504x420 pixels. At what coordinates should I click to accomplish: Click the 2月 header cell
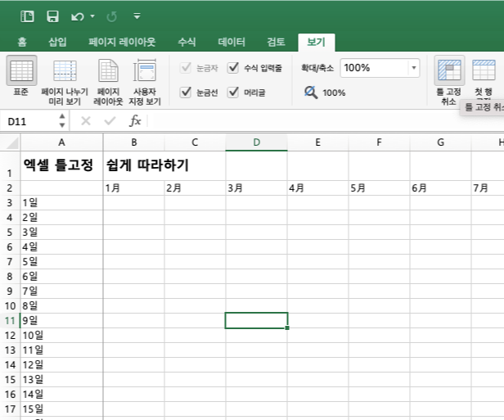(x=195, y=188)
